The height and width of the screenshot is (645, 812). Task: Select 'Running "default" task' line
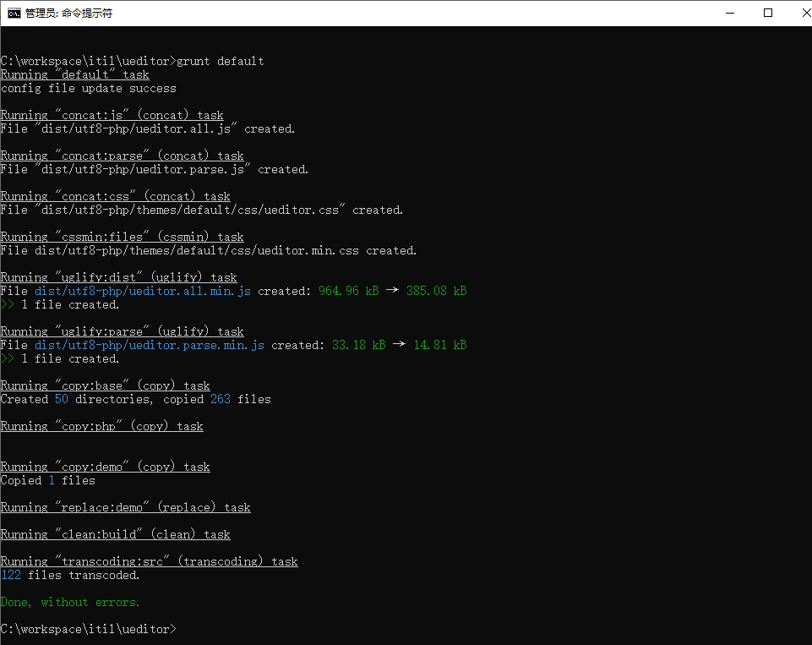click(74, 74)
